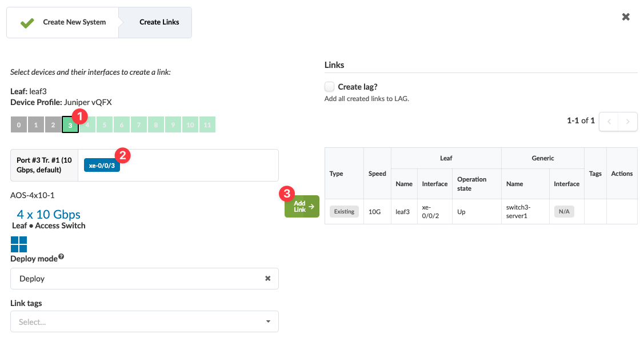
Task: Select the xe-0/0/3 interface
Action: [102, 166]
